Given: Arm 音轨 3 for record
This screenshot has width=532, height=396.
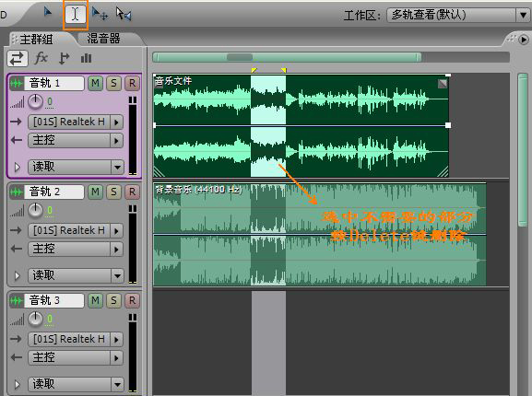Looking at the screenshot, I should coord(132,300).
